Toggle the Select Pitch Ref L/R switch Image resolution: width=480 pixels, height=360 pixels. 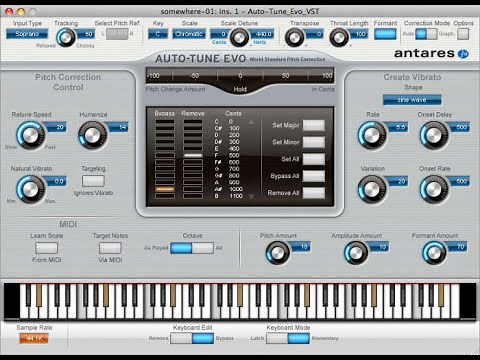coord(117,34)
